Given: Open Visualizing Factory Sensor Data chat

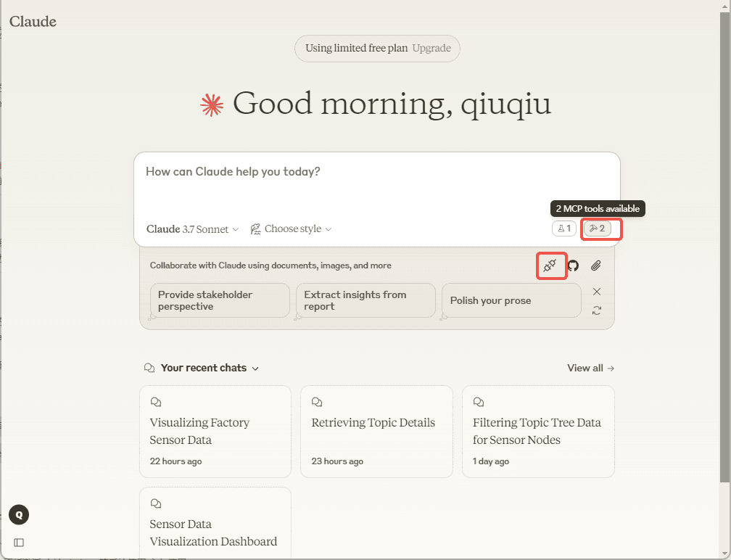Looking at the screenshot, I should 215,432.
